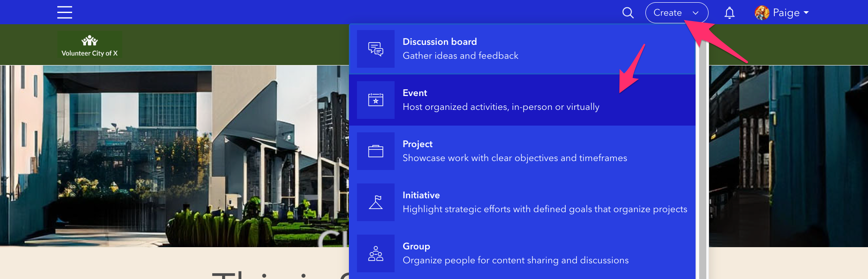Click the Discussion board chat icon
Viewport: 868px width, 279px height.
[x=376, y=49]
